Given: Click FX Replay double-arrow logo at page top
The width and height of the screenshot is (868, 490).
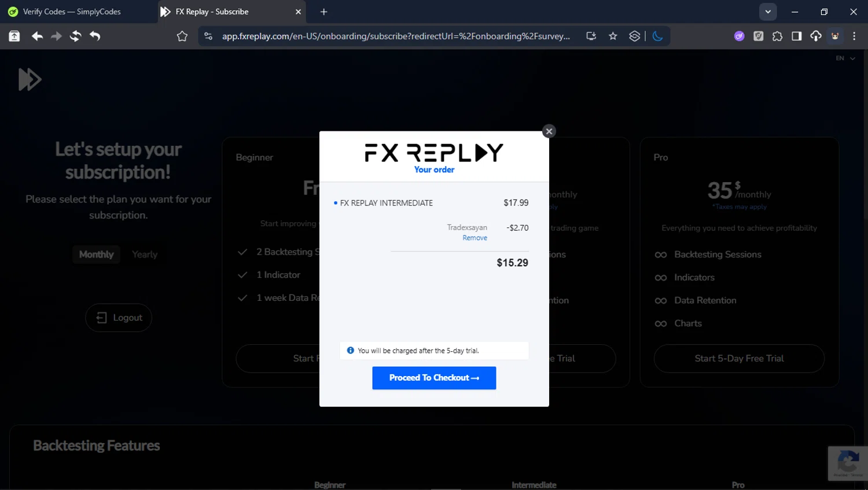Looking at the screenshot, I should tap(30, 79).
